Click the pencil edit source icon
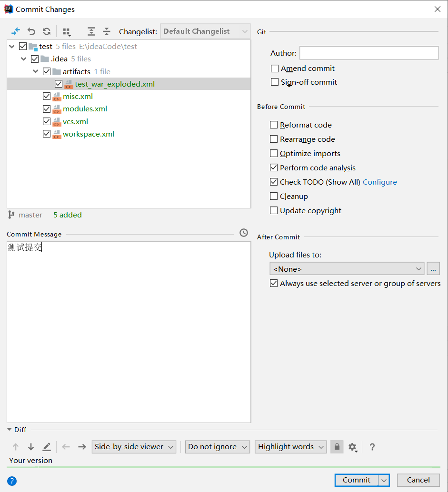The width and height of the screenshot is (448, 492). (47, 447)
